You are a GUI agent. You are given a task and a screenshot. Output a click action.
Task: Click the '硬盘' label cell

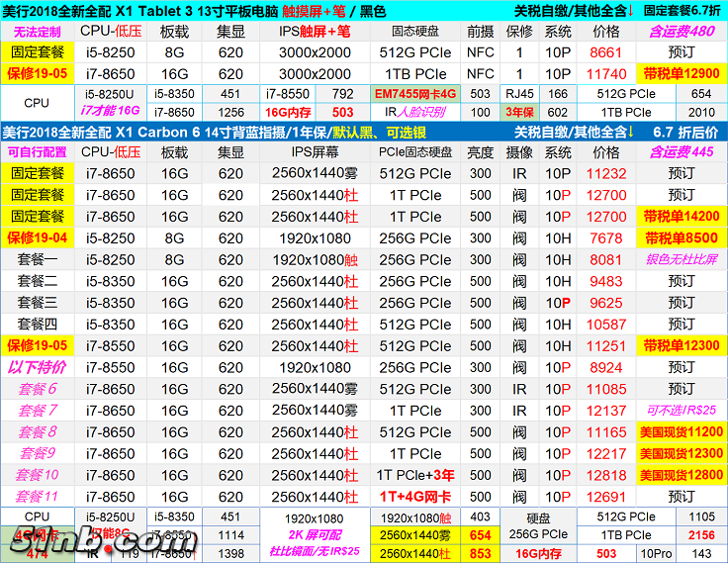point(538,517)
